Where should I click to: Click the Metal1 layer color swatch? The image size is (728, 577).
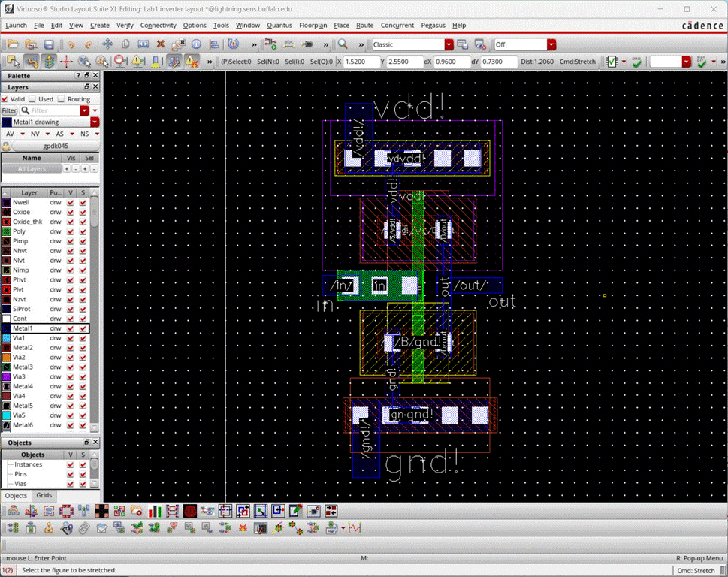point(7,328)
